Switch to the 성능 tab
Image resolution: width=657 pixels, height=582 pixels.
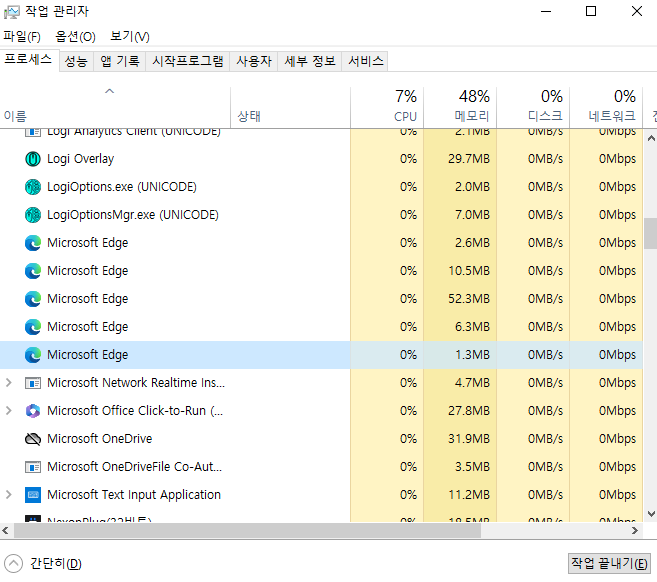76,62
